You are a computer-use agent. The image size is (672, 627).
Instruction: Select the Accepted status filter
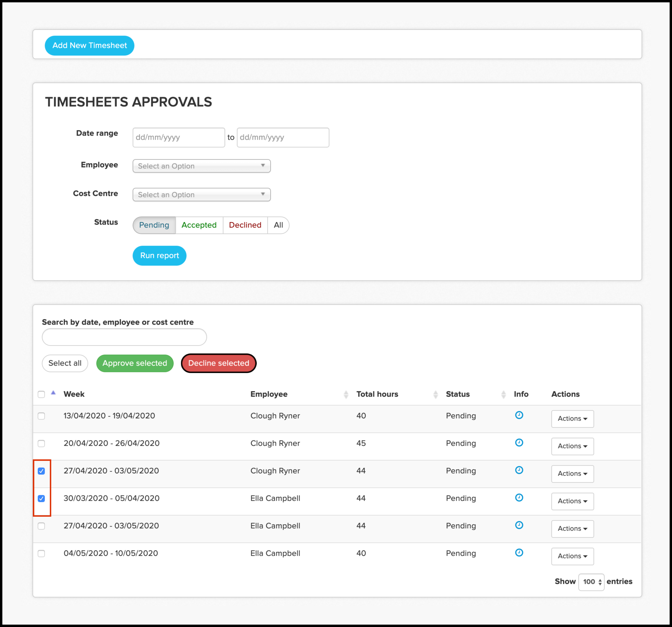[199, 225]
